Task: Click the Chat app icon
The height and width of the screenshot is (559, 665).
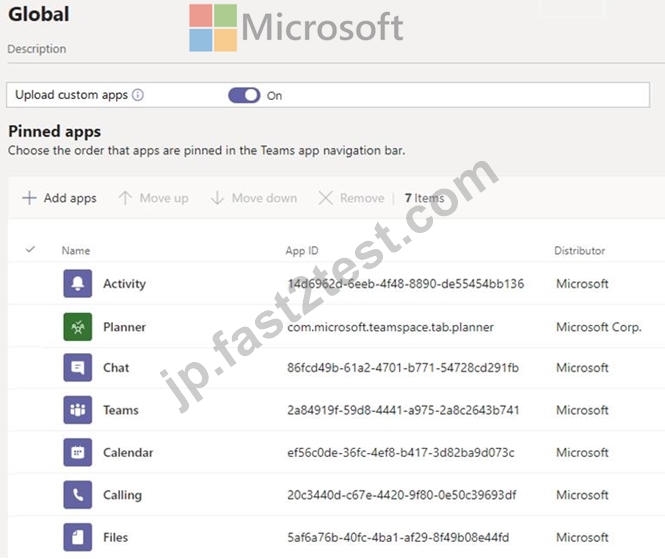Action: (78, 367)
